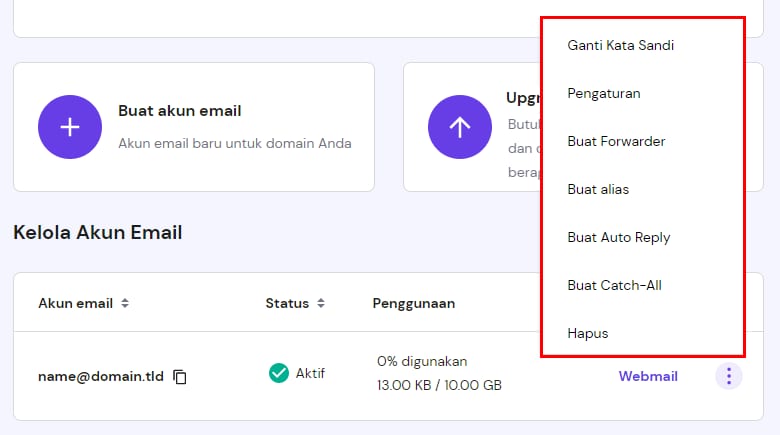This screenshot has height=435, width=780.
Task: Click the purple plus icon for new email
Action: [x=70, y=127]
